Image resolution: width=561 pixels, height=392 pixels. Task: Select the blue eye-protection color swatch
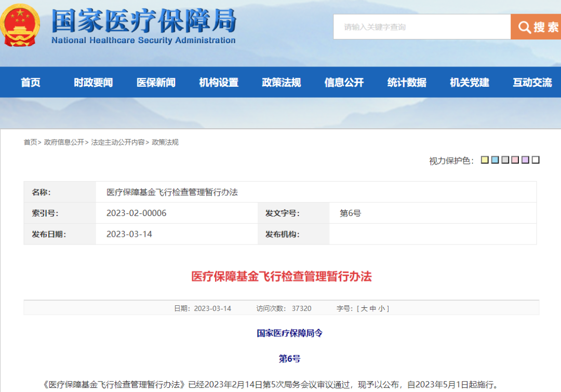coord(495,160)
